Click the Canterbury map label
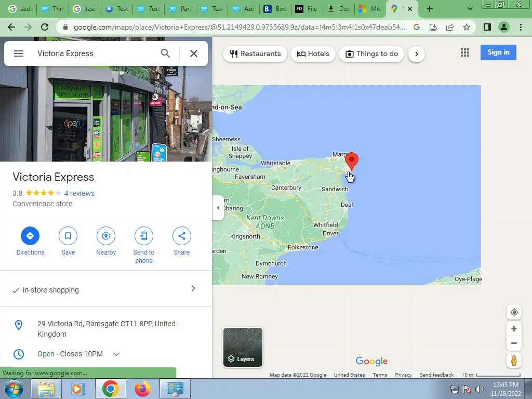The image size is (532, 399). pyautogui.click(x=286, y=188)
